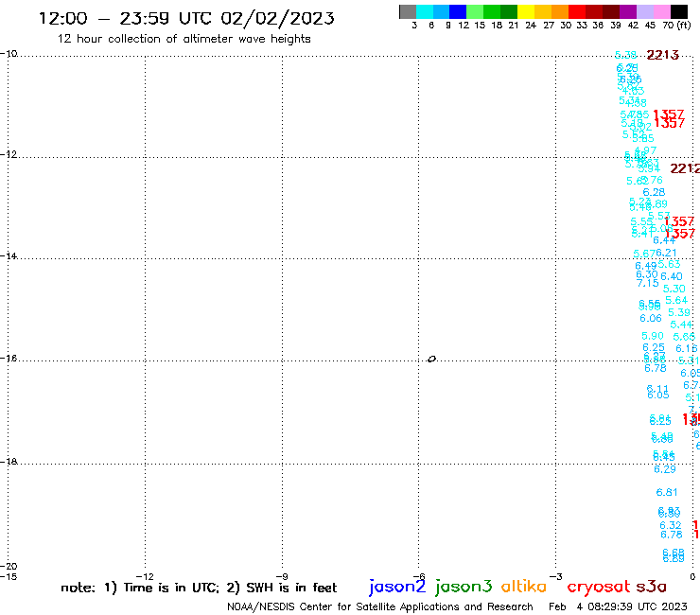Select the orange 'altika' legend label
The height and width of the screenshot is (615, 700).
tap(523, 586)
